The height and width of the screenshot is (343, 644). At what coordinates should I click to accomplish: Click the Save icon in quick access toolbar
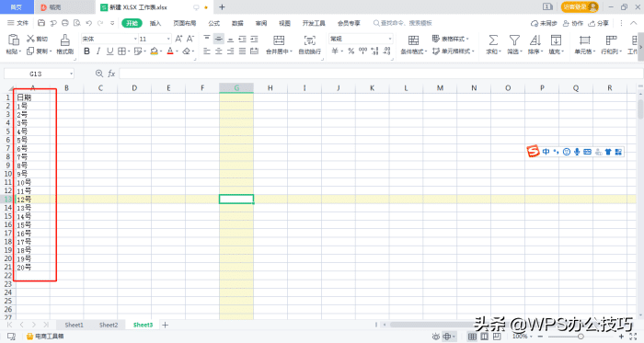(41, 23)
